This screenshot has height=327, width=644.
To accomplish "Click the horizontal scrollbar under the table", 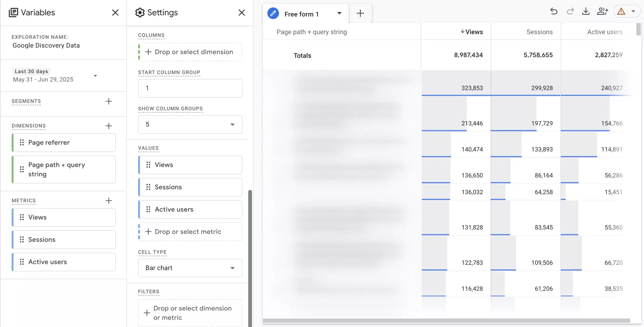I will (445, 320).
